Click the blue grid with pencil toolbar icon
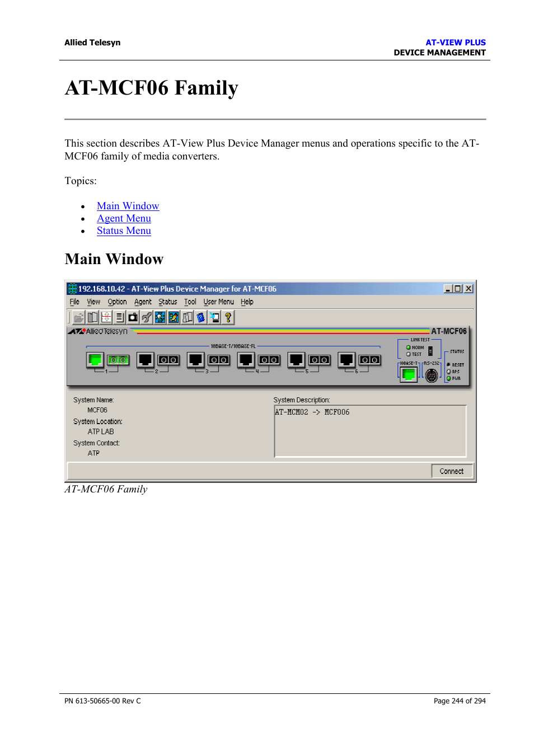This screenshot has width=534, height=756. click(x=174, y=318)
